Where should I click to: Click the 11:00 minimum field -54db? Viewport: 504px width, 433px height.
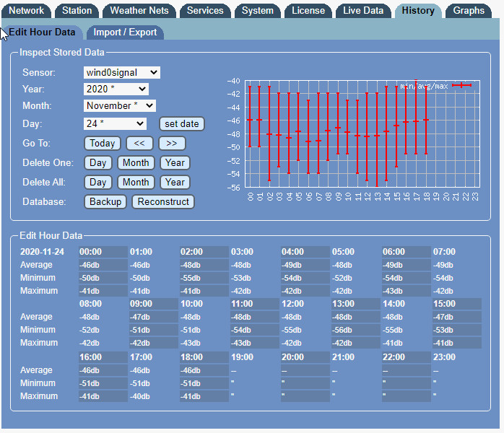255,330
